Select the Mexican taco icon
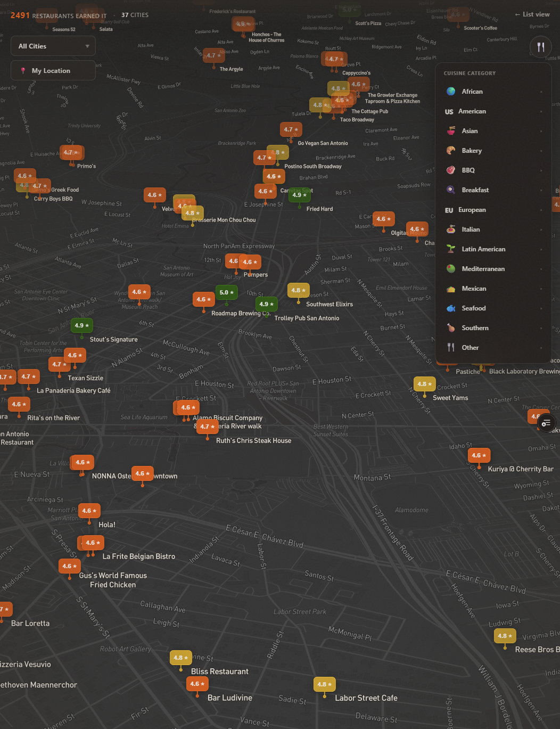The width and height of the screenshot is (560, 729). [x=451, y=289]
